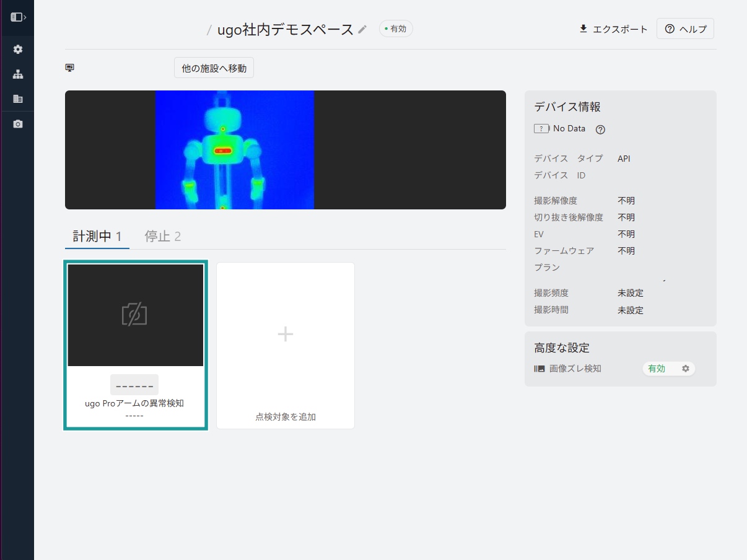
Task: Click 他の施設へ移動 button
Action: pos(214,68)
